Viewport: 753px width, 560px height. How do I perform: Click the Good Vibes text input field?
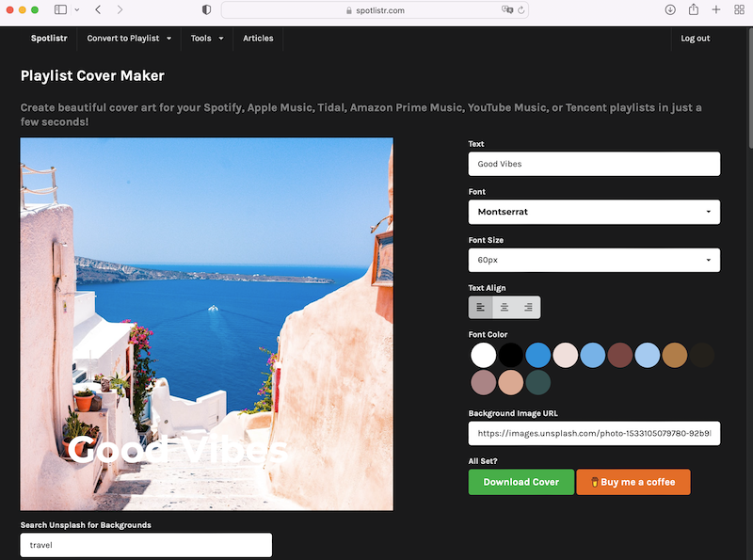(594, 164)
